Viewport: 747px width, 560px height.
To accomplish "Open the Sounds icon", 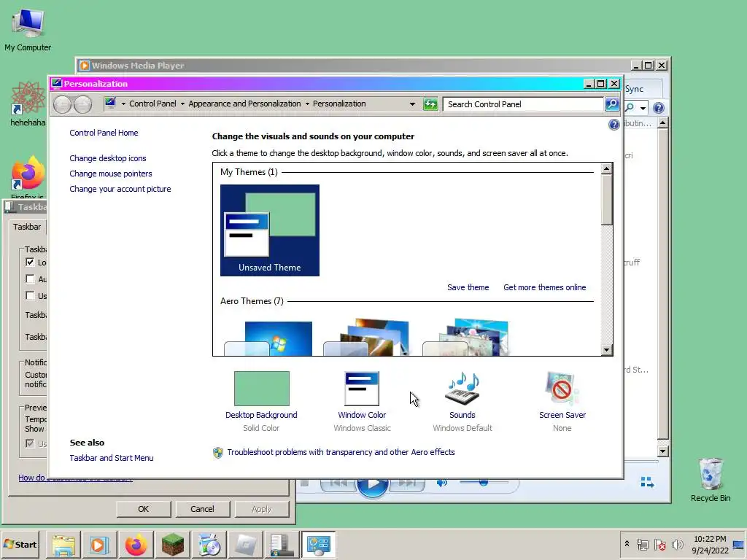I will 462,389.
